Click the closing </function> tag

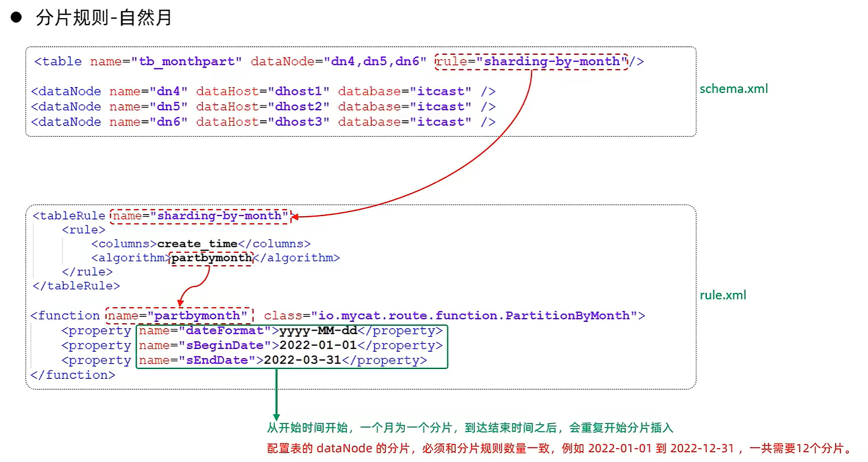coord(73,375)
